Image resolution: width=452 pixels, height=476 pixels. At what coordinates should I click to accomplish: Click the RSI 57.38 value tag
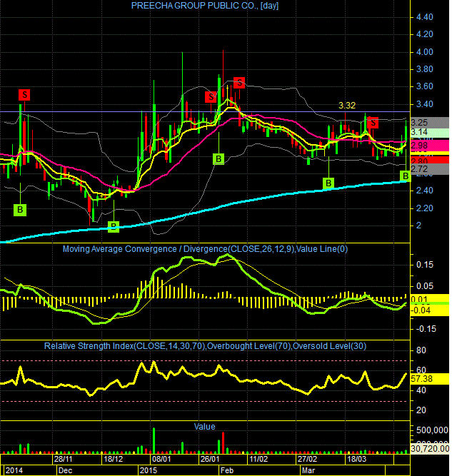coord(430,379)
